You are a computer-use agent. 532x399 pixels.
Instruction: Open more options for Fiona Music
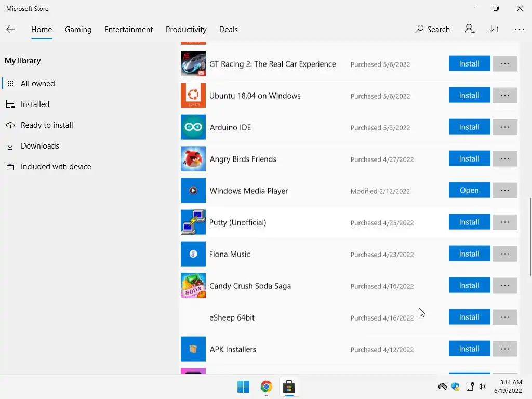tap(505, 254)
